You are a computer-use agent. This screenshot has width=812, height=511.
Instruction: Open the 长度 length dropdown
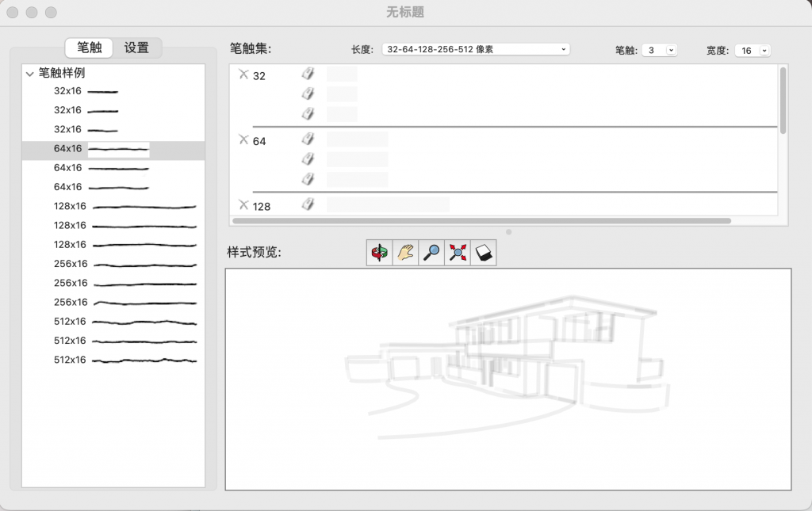[x=476, y=48]
